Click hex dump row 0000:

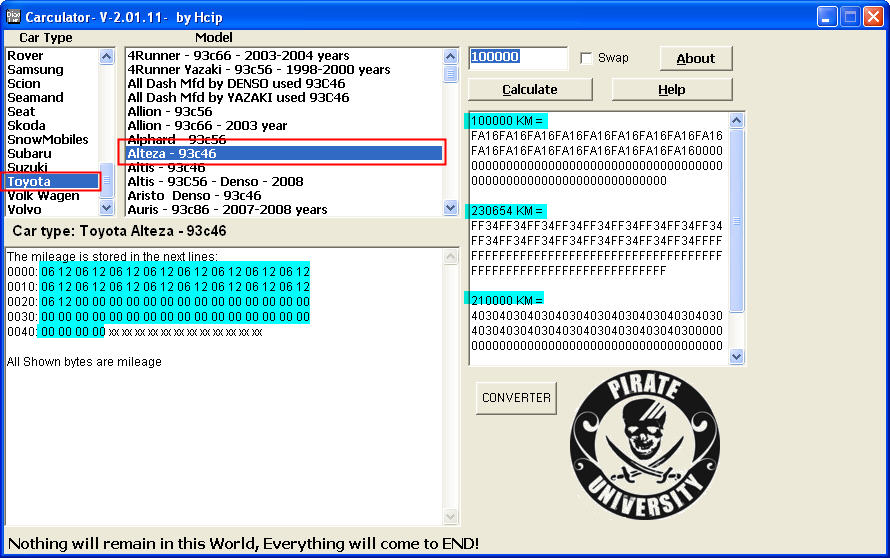coord(158,272)
